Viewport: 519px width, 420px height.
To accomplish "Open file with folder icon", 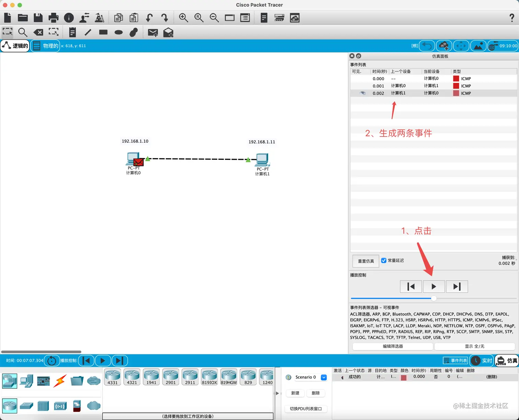I will pos(23,17).
